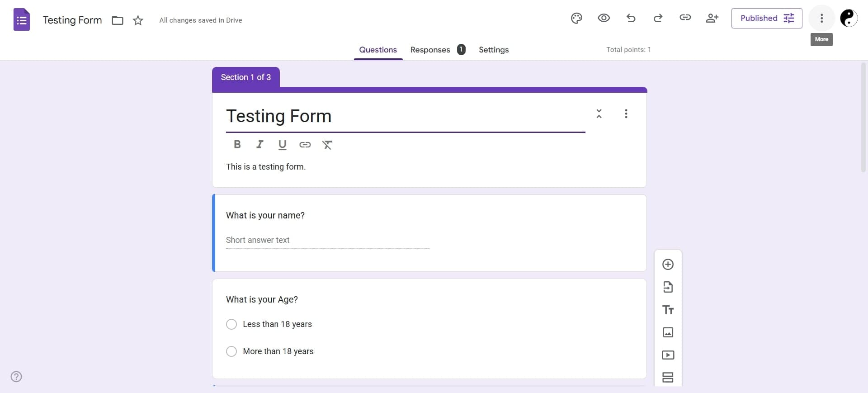Apply italic formatting to title

[259, 145]
